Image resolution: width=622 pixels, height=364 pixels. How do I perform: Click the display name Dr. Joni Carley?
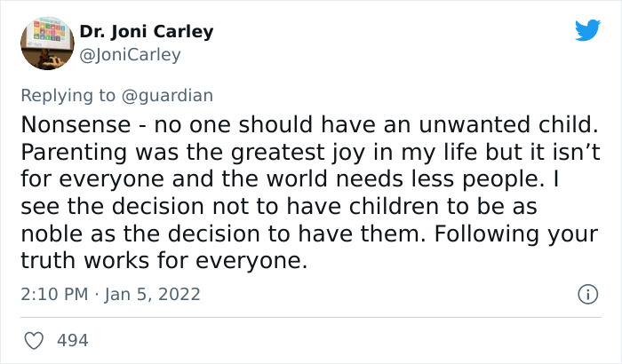click(x=146, y=32)
